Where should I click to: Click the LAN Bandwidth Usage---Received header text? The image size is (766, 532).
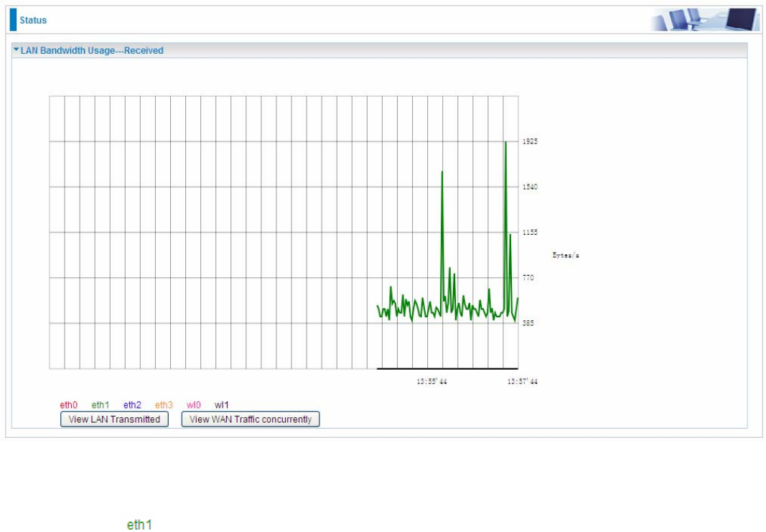pyautogui.click(x=92, y=50)
